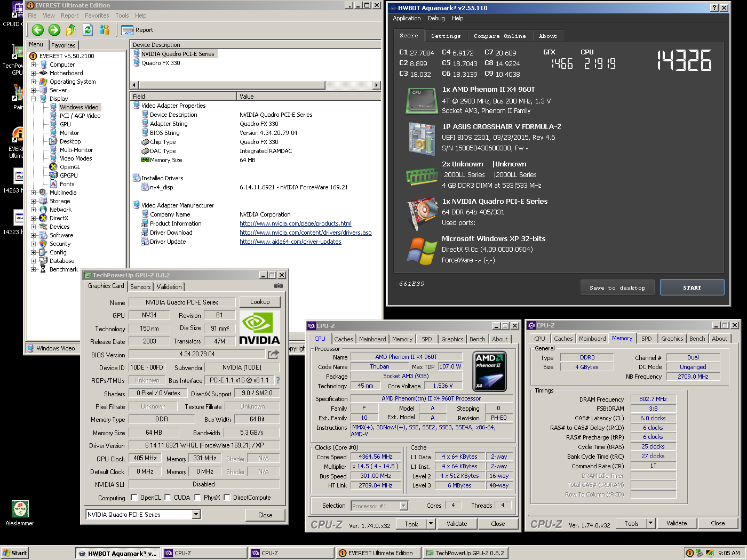Expand the Multimedia node in EVEREST tree

pyautogui.click(x=33, y=193)
